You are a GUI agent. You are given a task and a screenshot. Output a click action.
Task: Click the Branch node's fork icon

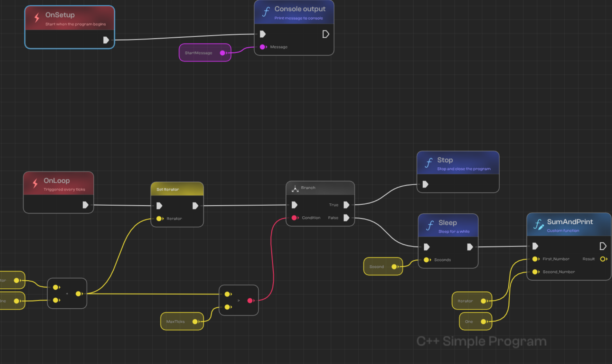[295, 189]
